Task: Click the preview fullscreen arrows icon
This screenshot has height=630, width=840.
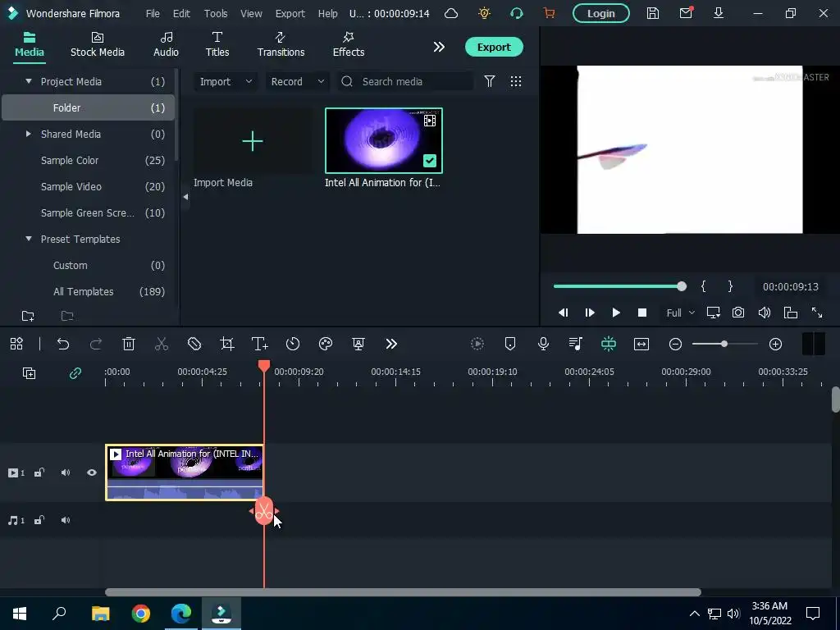Action: pyautogui.click(x=817, y=313)
